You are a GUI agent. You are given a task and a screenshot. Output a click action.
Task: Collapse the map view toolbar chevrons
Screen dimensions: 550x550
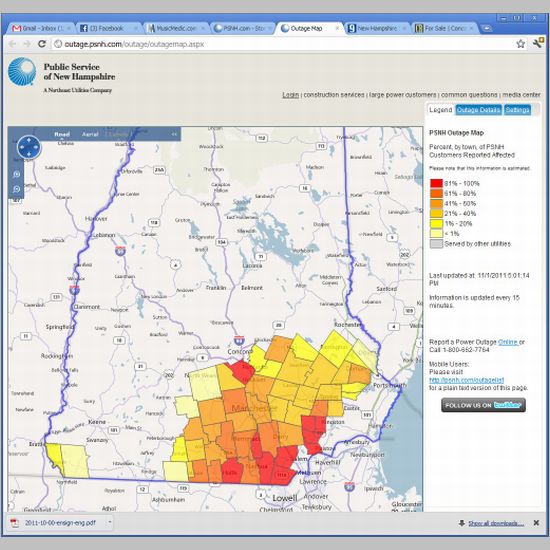(174, 134)
